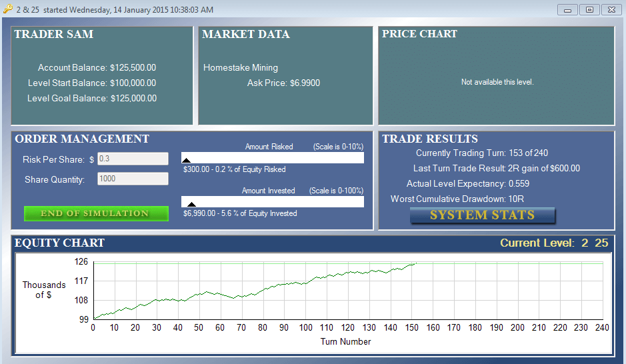Click the Amount Invested slider thumb

191,204
